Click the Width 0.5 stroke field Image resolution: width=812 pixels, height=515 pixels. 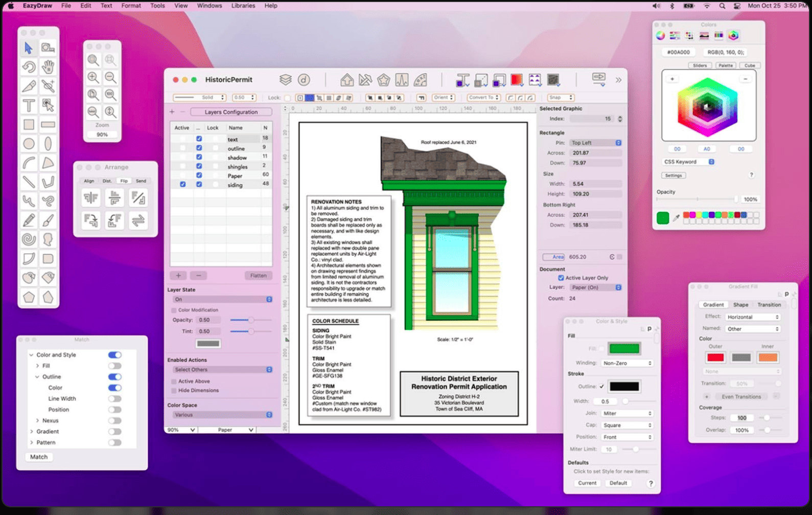(606, 401)
